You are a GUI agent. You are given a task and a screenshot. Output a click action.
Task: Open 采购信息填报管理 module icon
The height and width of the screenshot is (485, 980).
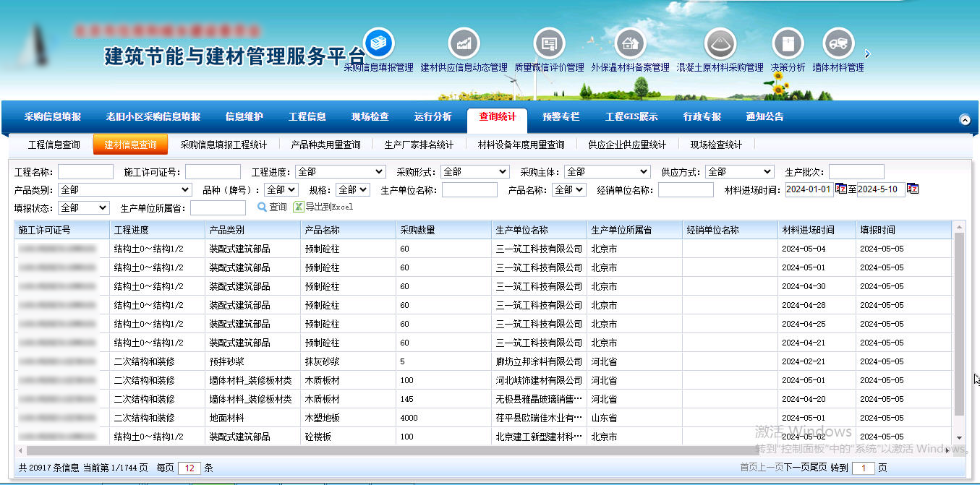378,43
